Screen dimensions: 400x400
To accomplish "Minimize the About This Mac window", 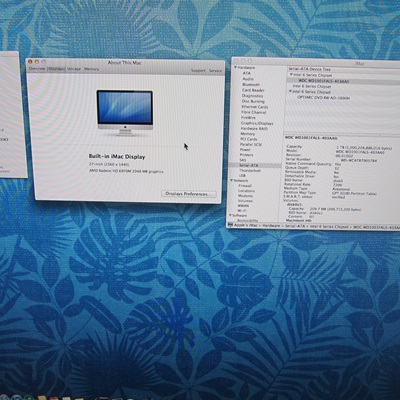I will click(x=37, y=62).
